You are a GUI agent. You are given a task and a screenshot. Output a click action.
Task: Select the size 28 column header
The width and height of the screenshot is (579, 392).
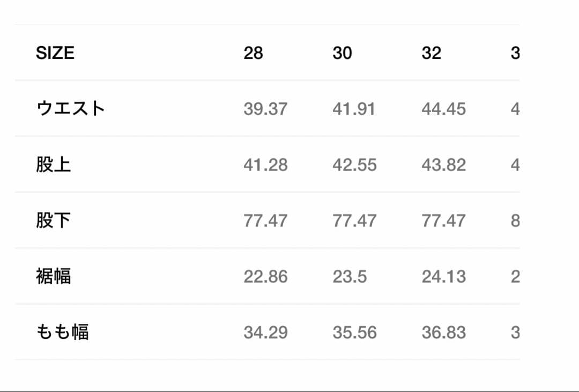tap(253, 53)
